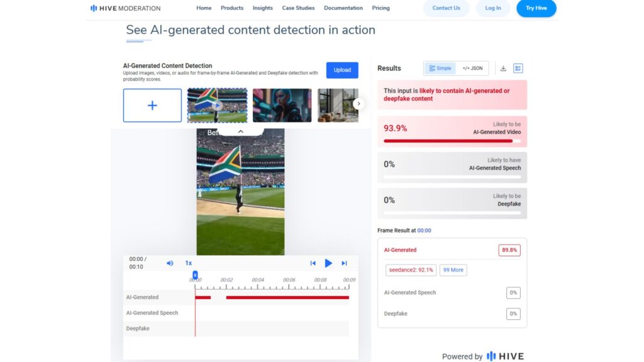Go to Case Studies
Viewport: 644px width, 362px height.
coord(298,8)
